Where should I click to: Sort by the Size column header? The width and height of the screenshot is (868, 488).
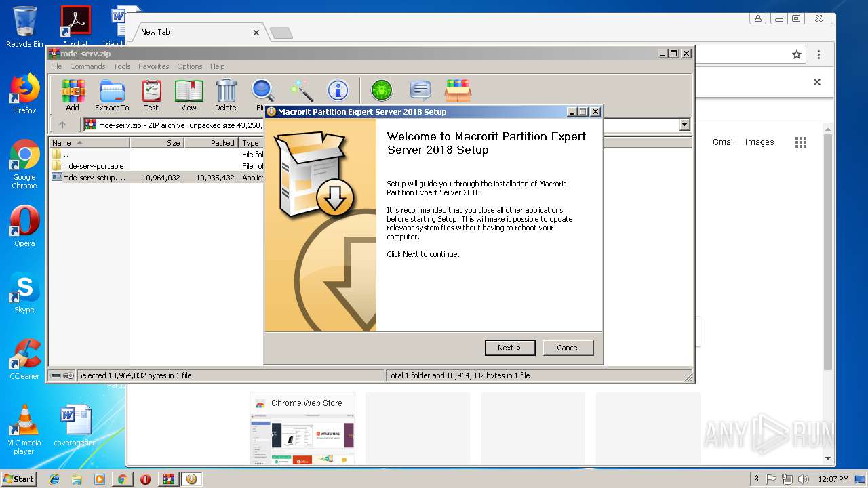[157, 143]
